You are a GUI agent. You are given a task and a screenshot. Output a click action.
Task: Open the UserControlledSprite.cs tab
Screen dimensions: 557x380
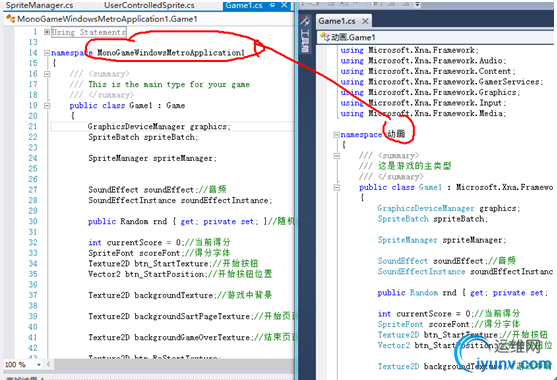(x=149, y=5)
